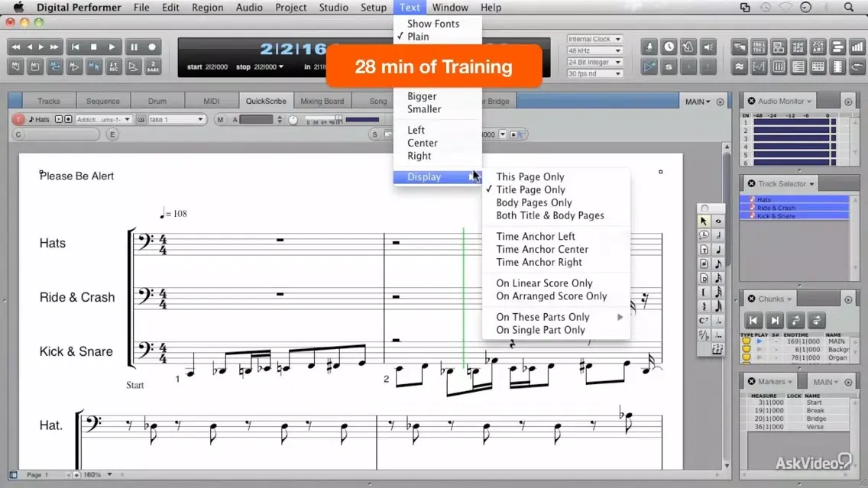Open the MAIN sequence dropdown in editor

coord(697,102)
